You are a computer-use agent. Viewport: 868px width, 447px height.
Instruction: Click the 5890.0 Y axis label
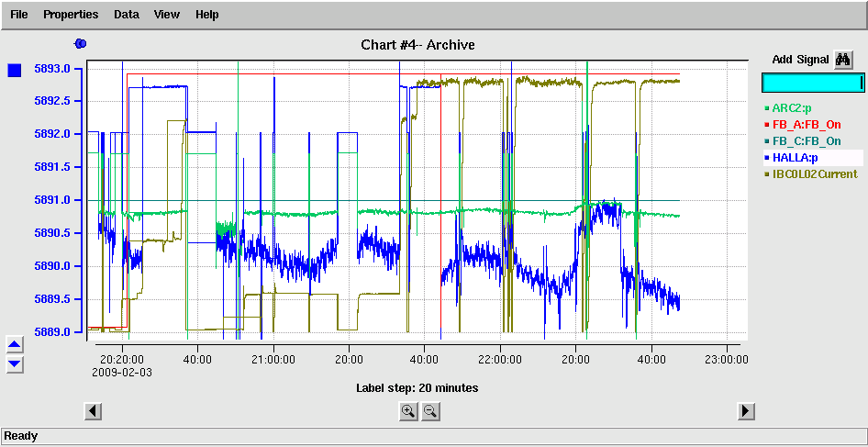click(x=52, y=266)
